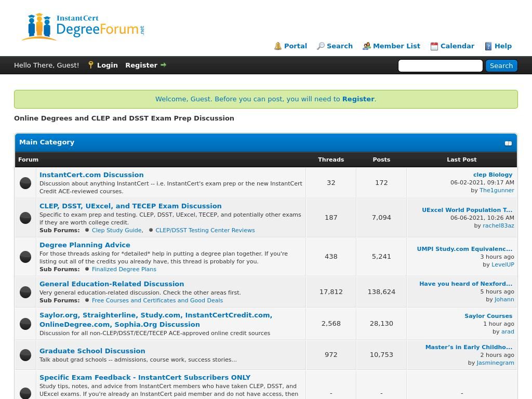View user LevelUP profile
Viewport: 532px width, 399px height.
click(503, 264)
